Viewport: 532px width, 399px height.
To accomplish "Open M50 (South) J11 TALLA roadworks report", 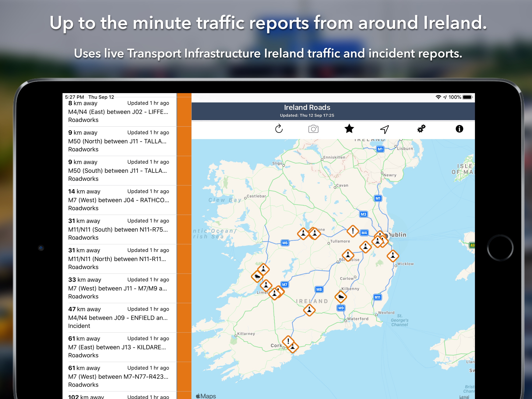I will 120,171.
